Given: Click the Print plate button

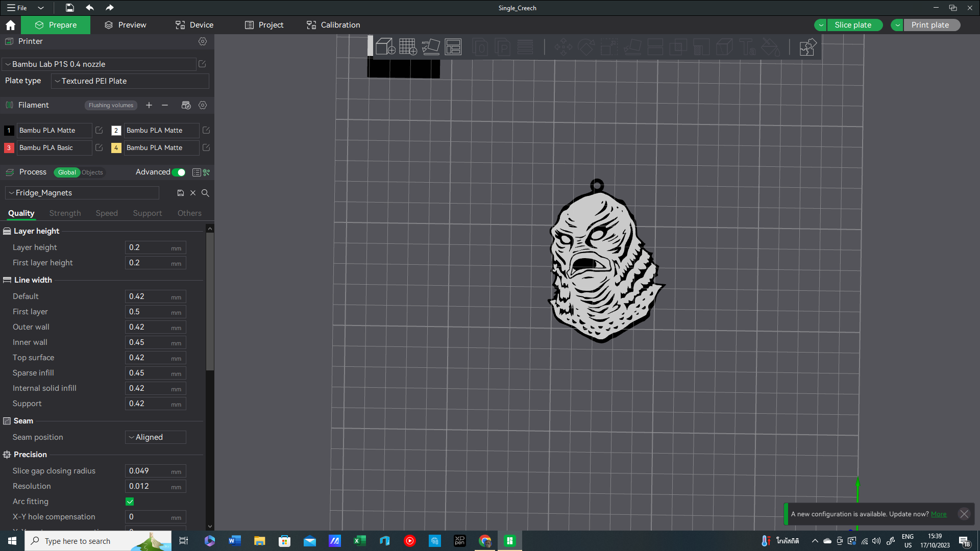Looking at the screenshot, I should coord(930,25).
